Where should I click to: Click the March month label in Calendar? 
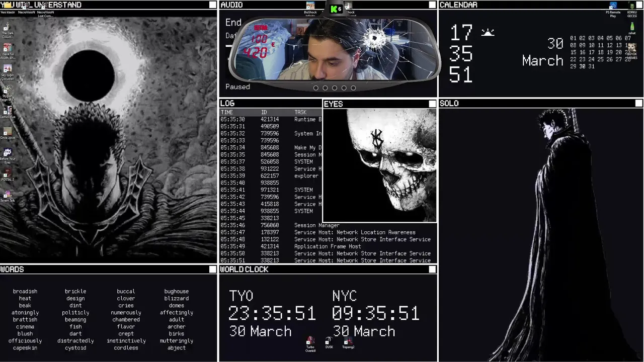542,61
